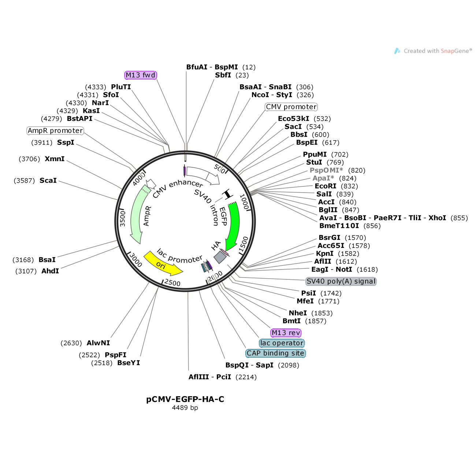Click the BsaAI - SnaBI (306) label

(276, 87)
